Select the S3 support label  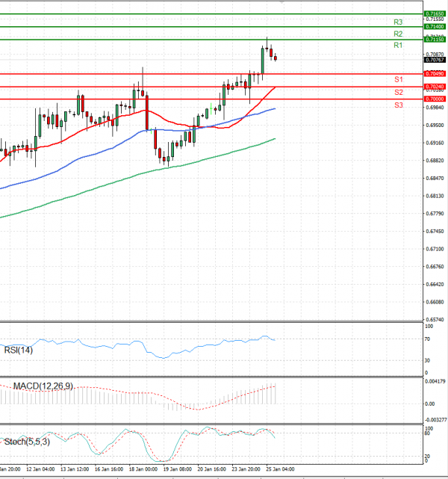399,105
